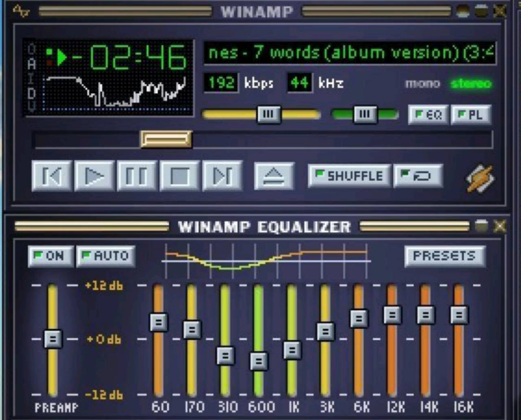Close the main Winamp window
This screenshot has width=521, height=420.
click(500, 11)
